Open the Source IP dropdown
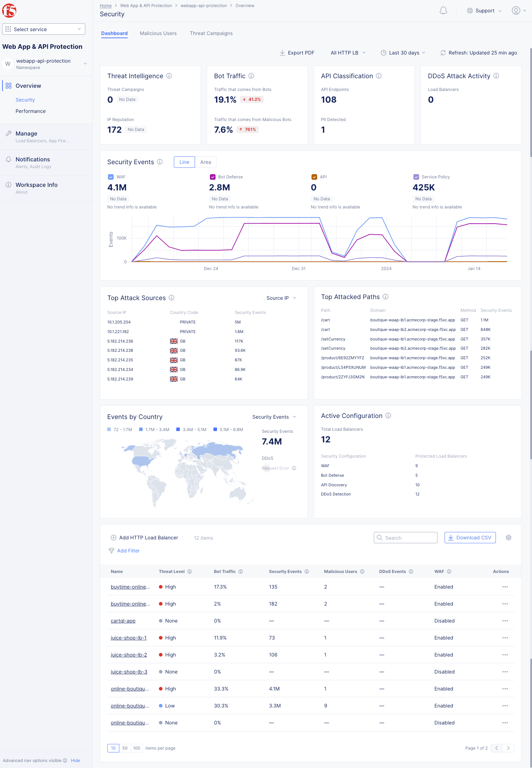Image resolution: width=532 pixels, height=768 pixels. point(281,298)
